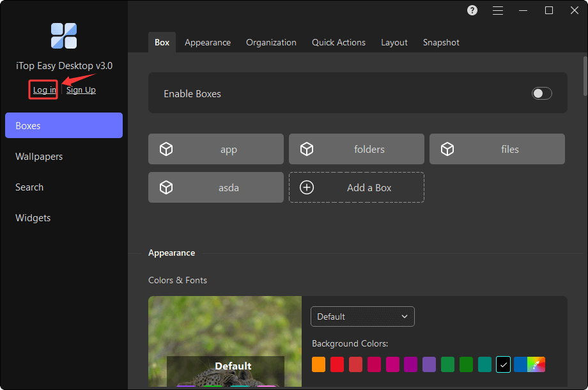The image size is (588, 390).
Task: Switch to the Appearance tab
Action: pyautogui.click(x=208, y=42)
